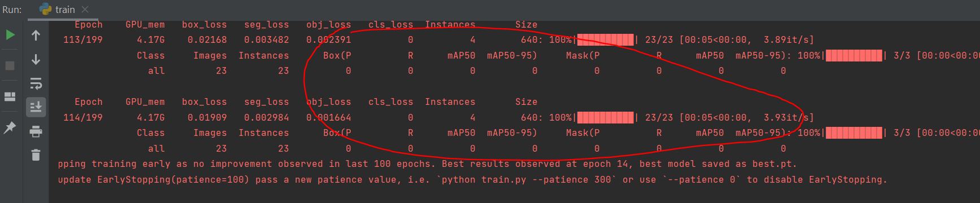Screen dimensions: 980x203
Task: Toggle scroll to end of console
Action: 36,107
